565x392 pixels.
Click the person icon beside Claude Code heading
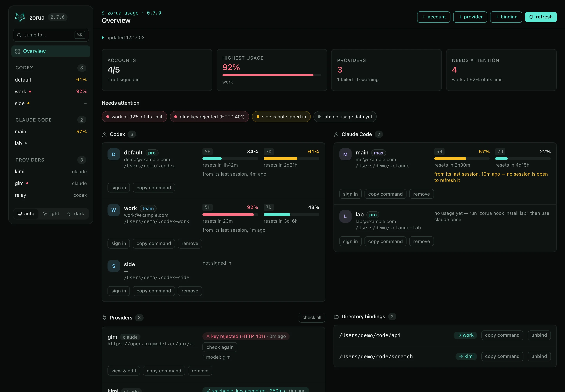[336, 134]
